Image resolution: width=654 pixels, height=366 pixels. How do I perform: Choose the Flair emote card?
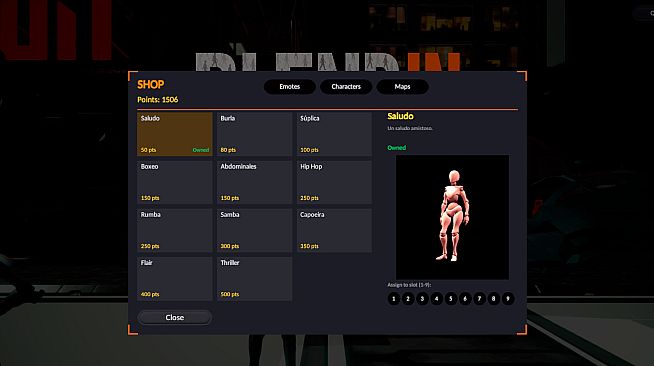click(175, 278)
